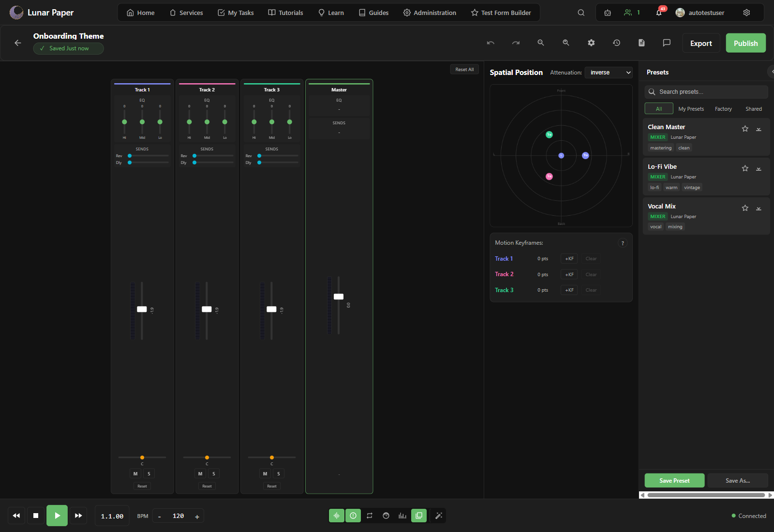
Task: Toggle the tempo gauge button
Action: [386, 516]
